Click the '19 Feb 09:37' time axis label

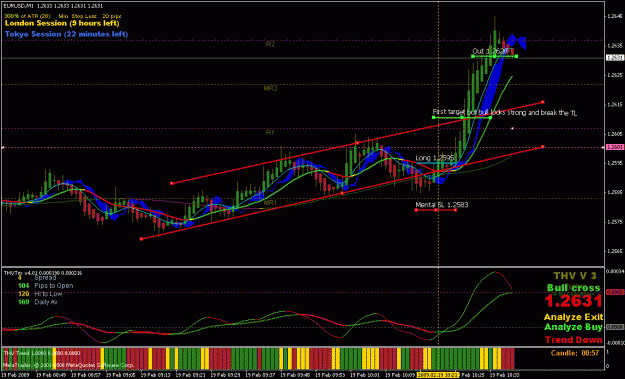(x=261, y=375)
